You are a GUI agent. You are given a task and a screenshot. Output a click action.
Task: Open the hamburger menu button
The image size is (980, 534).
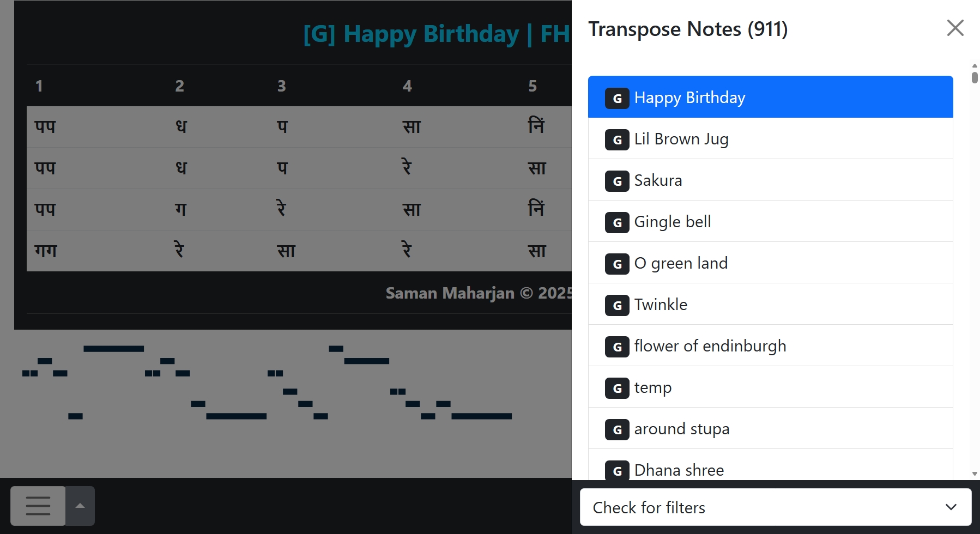coord(38,506)
